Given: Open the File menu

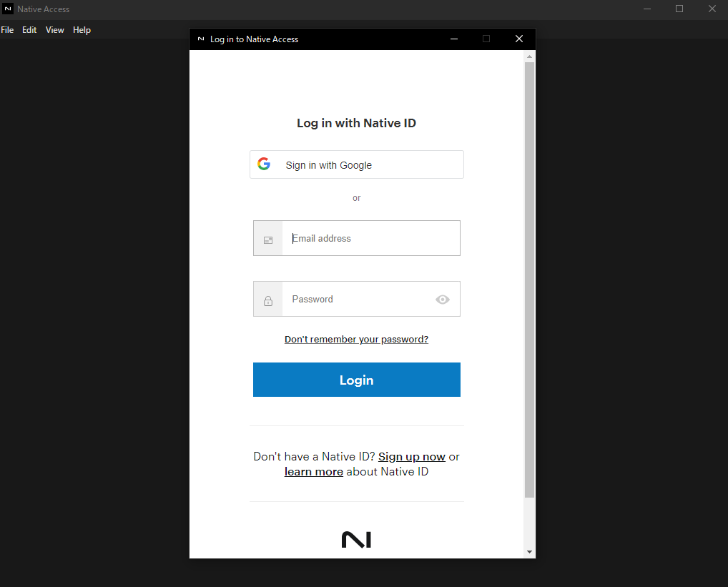Looking at the screenshot, I should pyautogui.click(x=7, y=30).
